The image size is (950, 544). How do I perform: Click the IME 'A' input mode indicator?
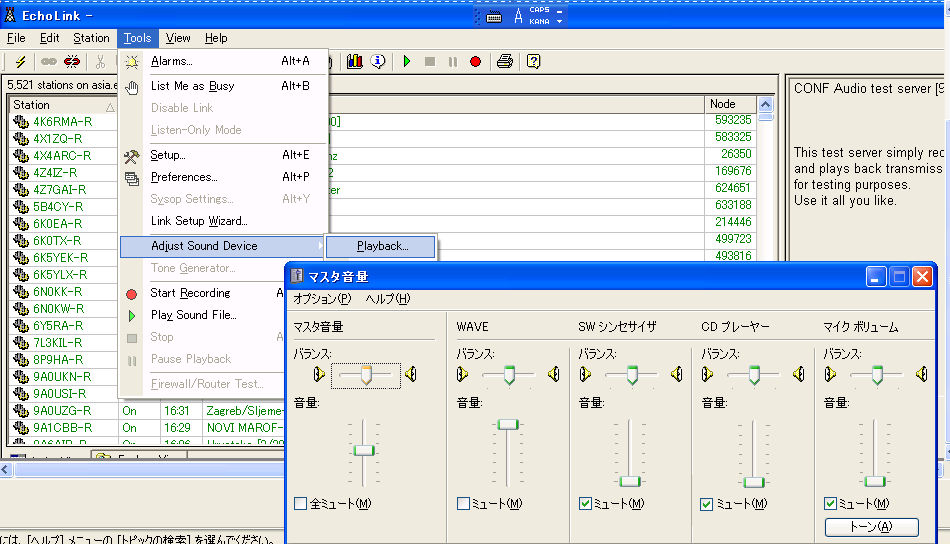click(518, 16)
